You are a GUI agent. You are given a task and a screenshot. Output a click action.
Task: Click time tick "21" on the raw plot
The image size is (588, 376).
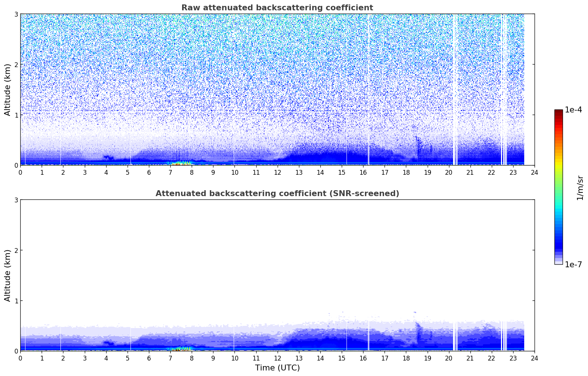pos(470,172)
